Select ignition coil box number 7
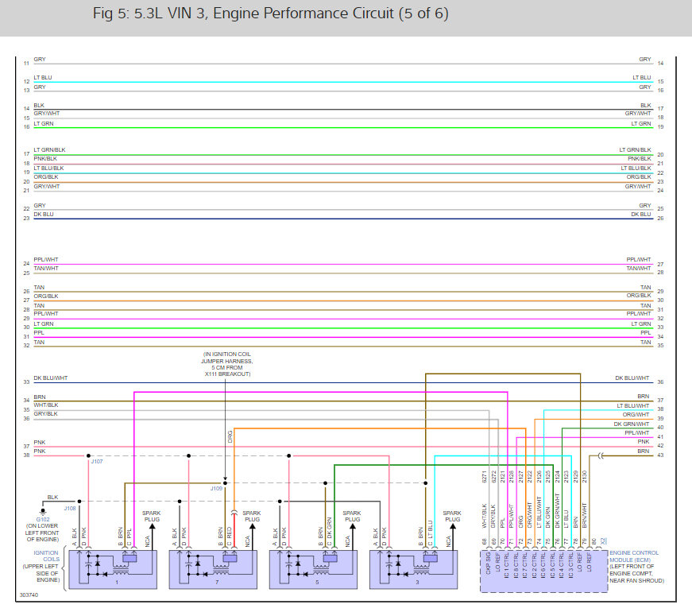Image resolution: width=692 pixels, height=616 pixels. click(213, 570)
